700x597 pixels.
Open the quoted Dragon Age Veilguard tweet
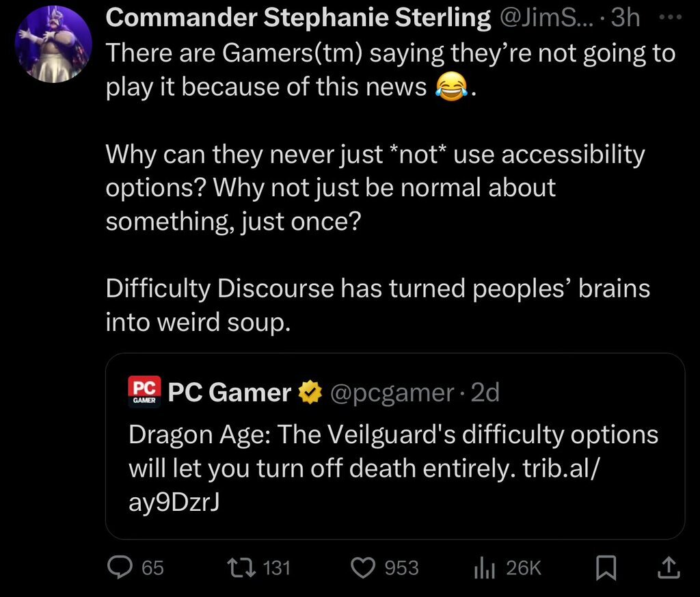(393, 451)
